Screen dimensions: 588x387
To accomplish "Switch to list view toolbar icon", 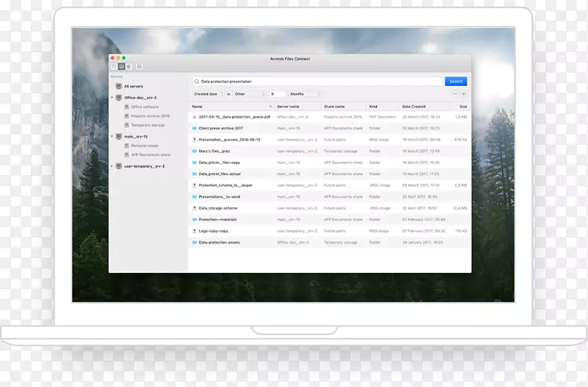I will [x=114, y=66].
